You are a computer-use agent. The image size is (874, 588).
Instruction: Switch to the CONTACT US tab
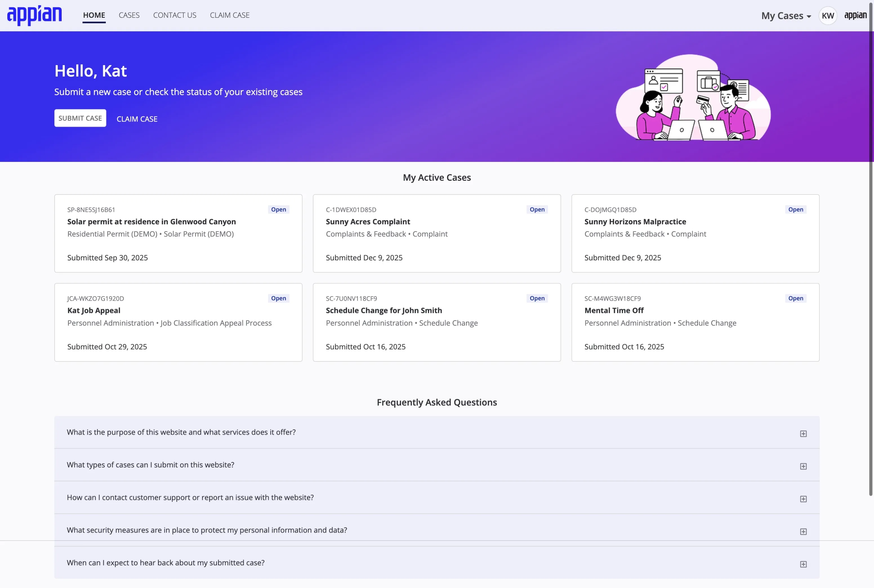[174, 15]
